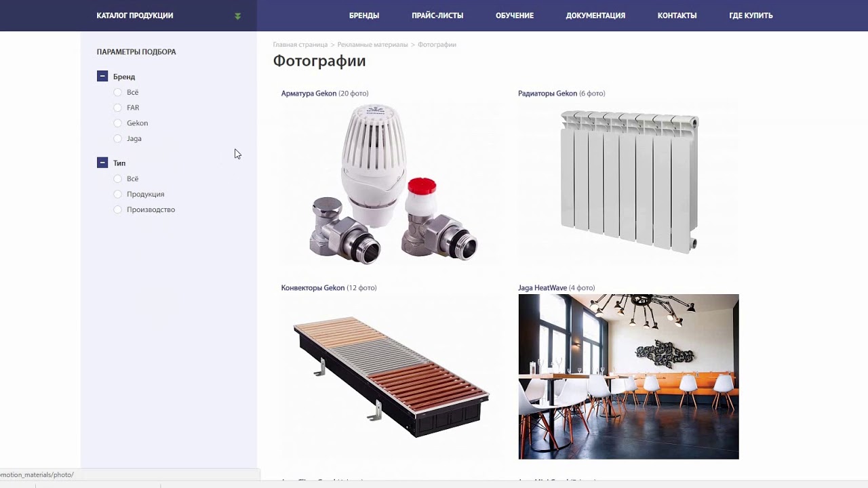Collapse the Бренд filter section
The image size is (868, 488).
[102, 77]
